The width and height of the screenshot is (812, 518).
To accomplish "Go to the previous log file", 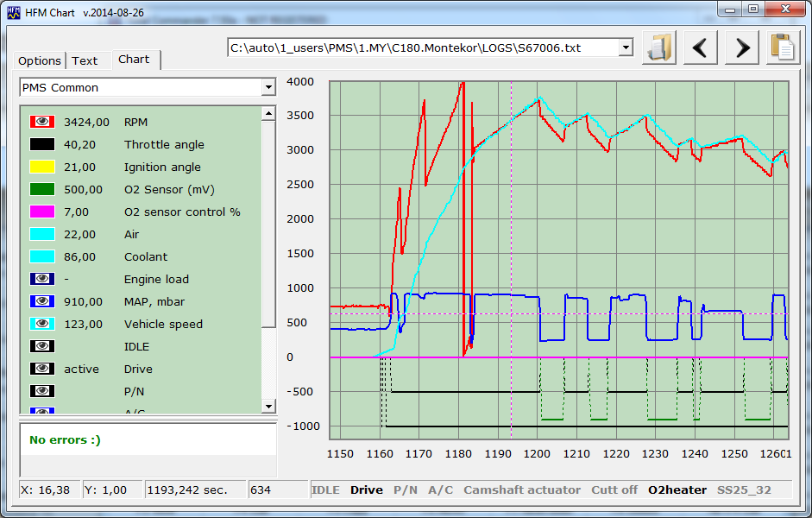I will (x=701, y=47).
